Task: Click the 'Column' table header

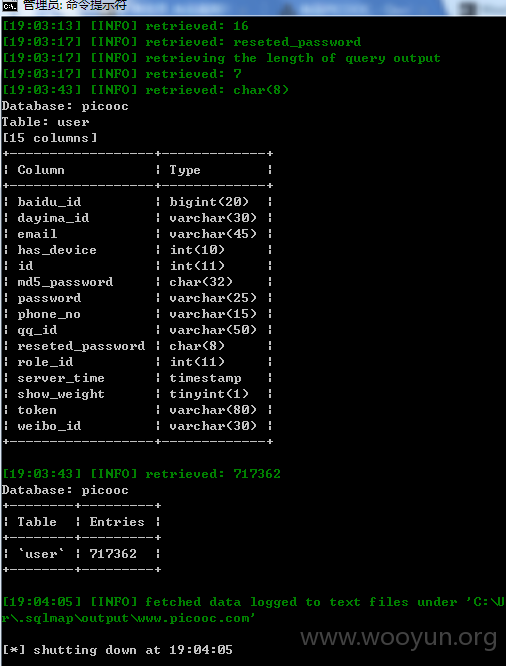Action: pyautogui.click(x=41, y=170)
